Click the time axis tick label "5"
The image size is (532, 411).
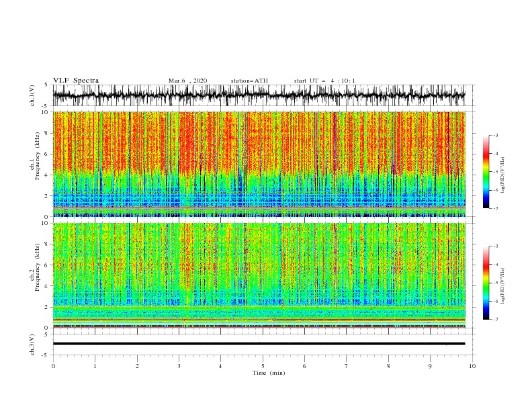[x=263, y=366]
